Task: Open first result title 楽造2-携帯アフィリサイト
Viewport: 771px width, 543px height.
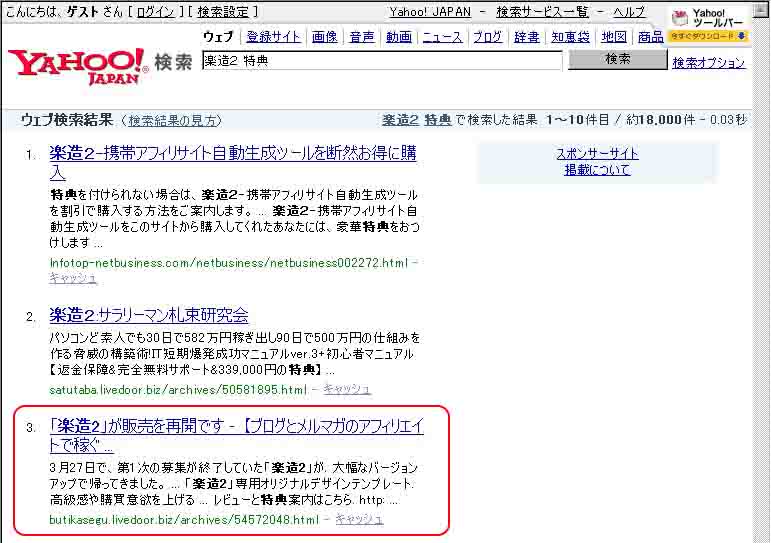Action: click(233, 163)
